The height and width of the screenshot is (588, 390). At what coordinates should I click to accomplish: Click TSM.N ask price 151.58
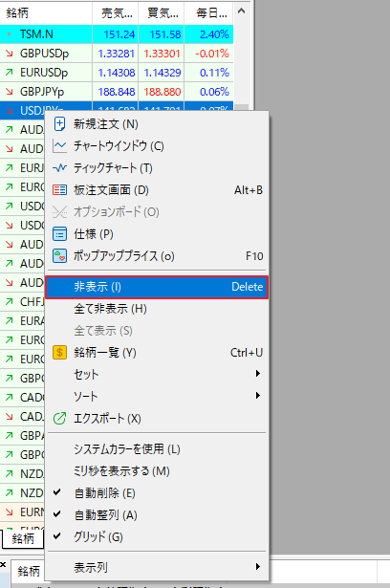pos(165,34)
